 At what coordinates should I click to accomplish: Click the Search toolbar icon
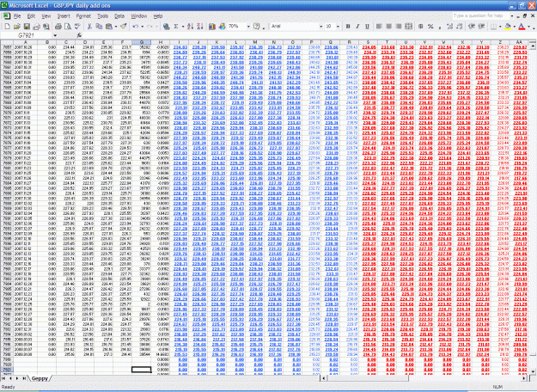coord(46,27)
